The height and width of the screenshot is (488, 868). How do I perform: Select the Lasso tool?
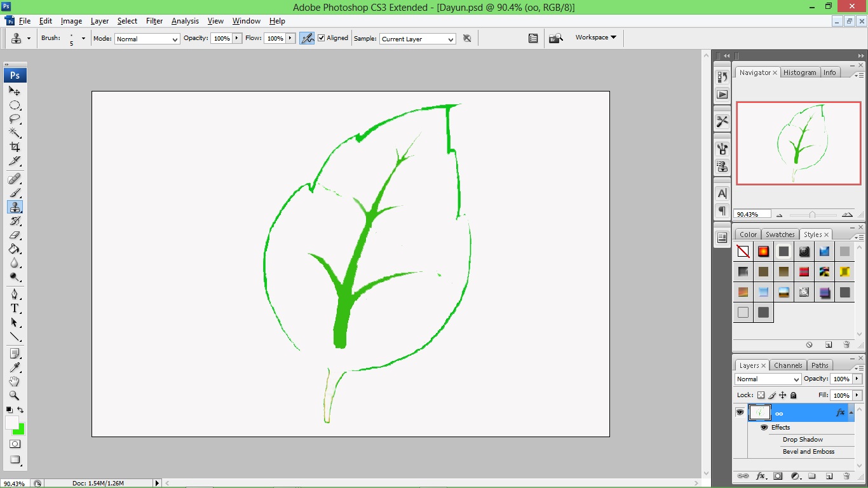coord(14,120)
